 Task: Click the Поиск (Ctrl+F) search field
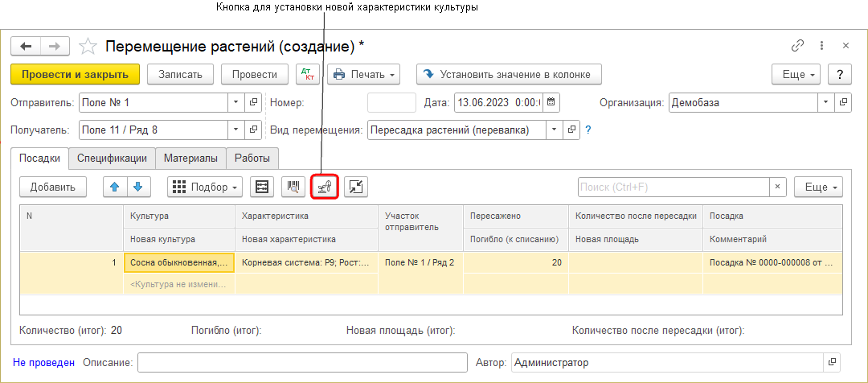point(674,187)
